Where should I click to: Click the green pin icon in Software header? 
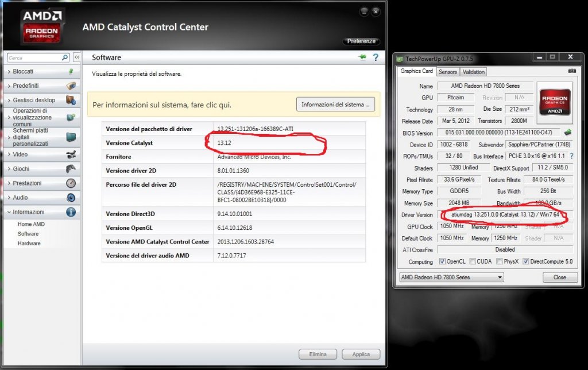click(362, 57)
